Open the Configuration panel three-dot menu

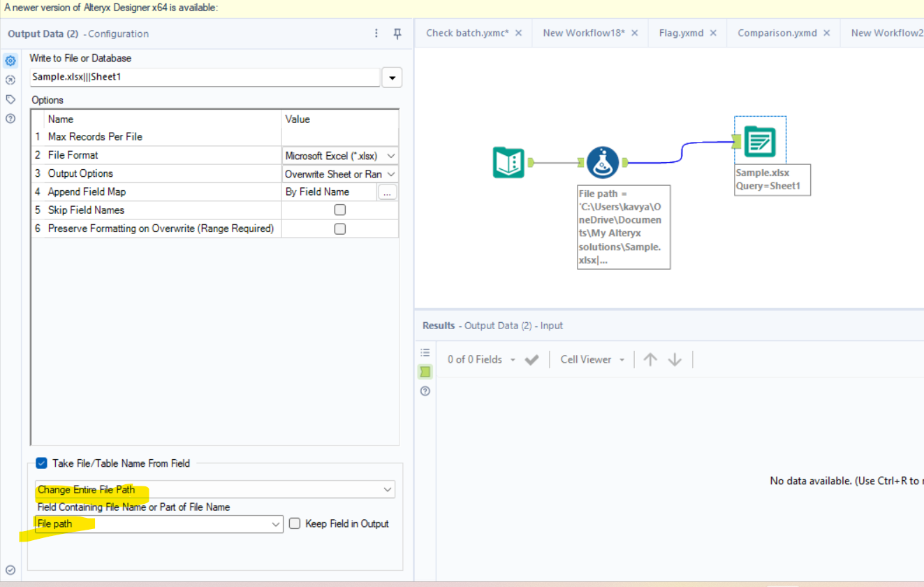click(376, 34)
